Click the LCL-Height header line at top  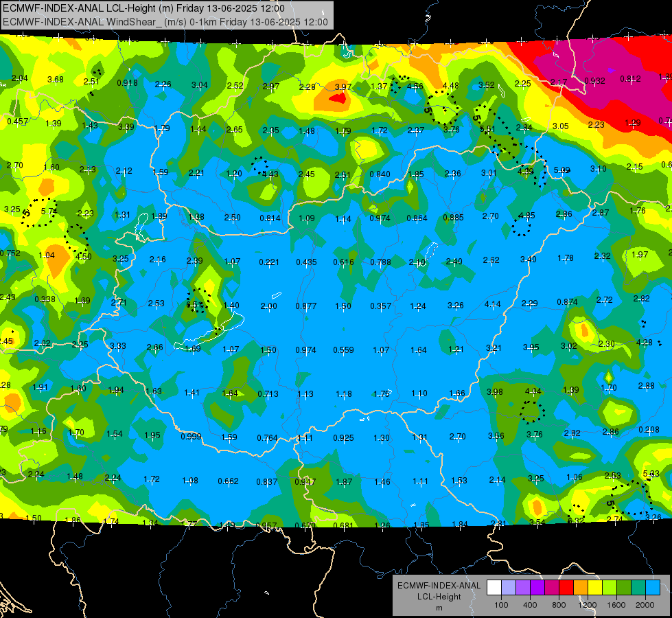(x=143, y=8)
